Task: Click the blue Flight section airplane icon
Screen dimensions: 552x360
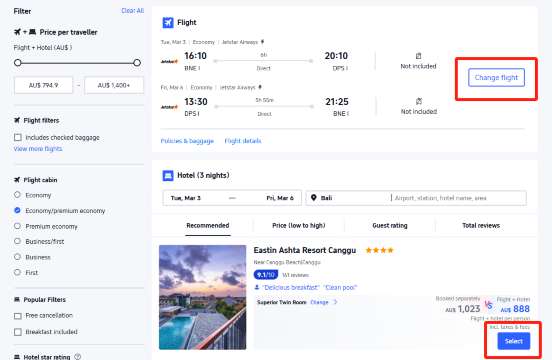Action: pos(168,23)
